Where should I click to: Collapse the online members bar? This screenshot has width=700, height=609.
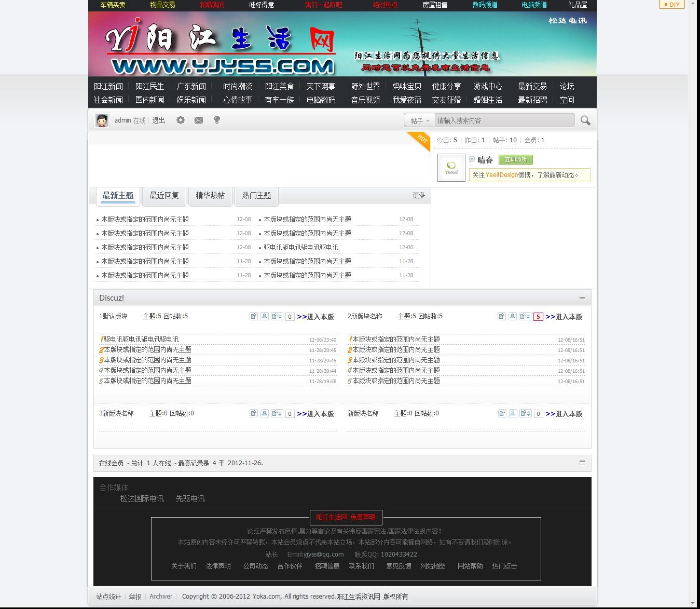click(x=583, y=463)
